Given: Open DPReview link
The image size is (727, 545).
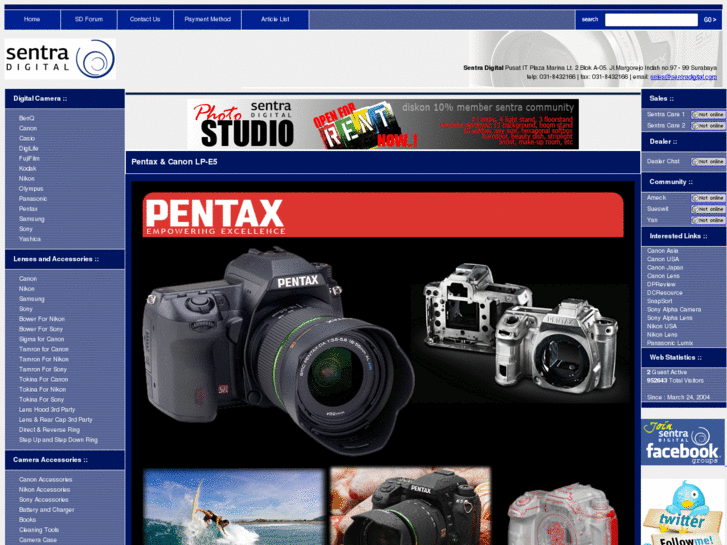Looking at the screenshot, I should 661,285.
